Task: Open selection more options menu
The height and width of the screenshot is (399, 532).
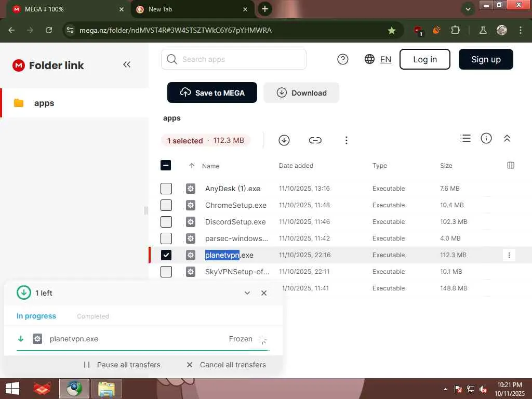Action: coord(346,140)
